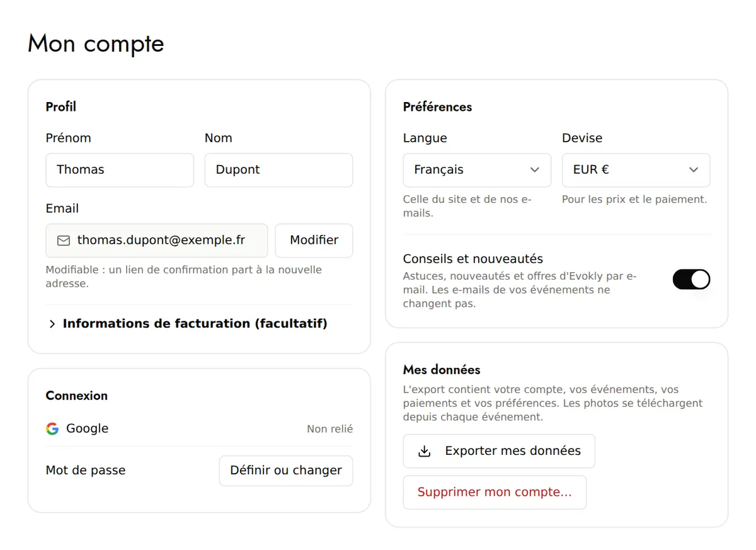Open the Langue dropdown showing Français
The width and height of the screenshot is (756, 550).
pyautogui.click(x=477, y=170)
